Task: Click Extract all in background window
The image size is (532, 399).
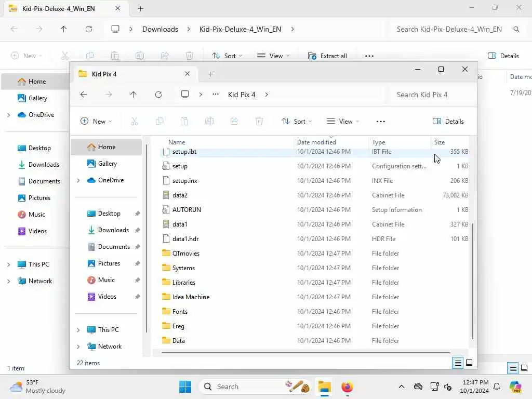Action: click(x=327, y=56)
